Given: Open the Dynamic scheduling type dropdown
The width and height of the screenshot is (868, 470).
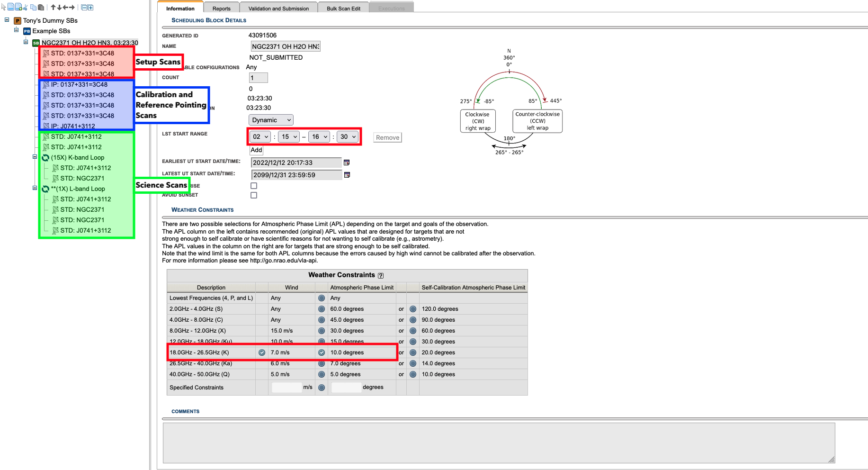Looking at the screenshot, I should point(271,120).
